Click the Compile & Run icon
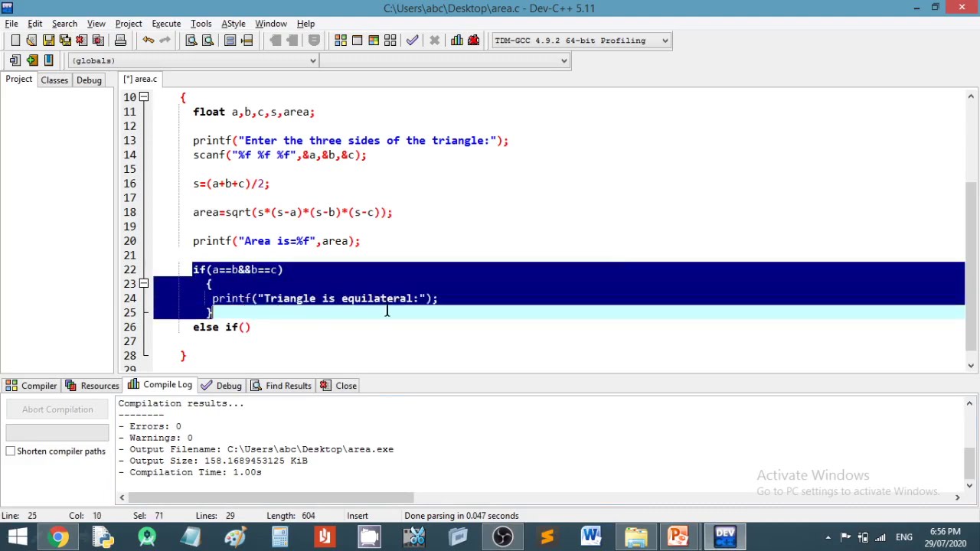980x551 pixels. tap(374, 41)
